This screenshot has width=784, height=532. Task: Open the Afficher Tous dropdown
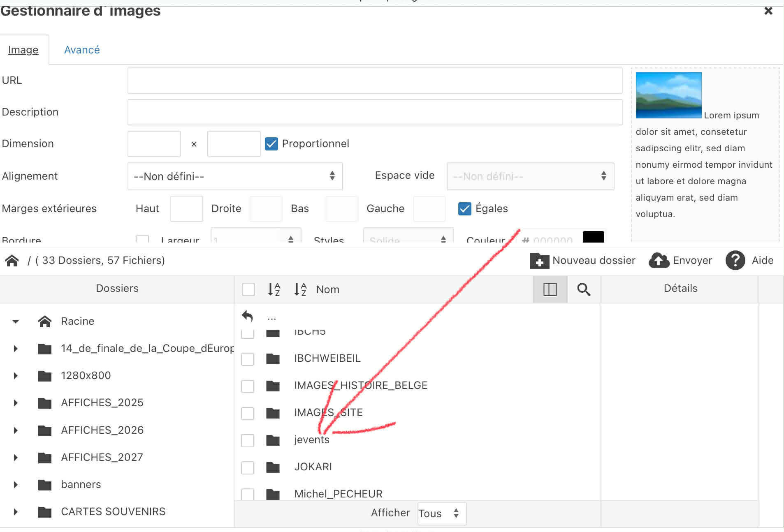(441, 513)
